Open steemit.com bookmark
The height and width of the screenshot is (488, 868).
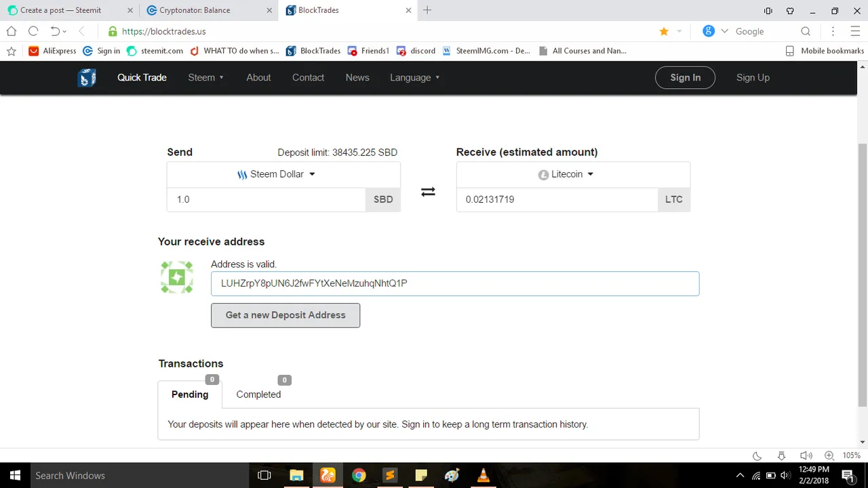click(155, 51)
